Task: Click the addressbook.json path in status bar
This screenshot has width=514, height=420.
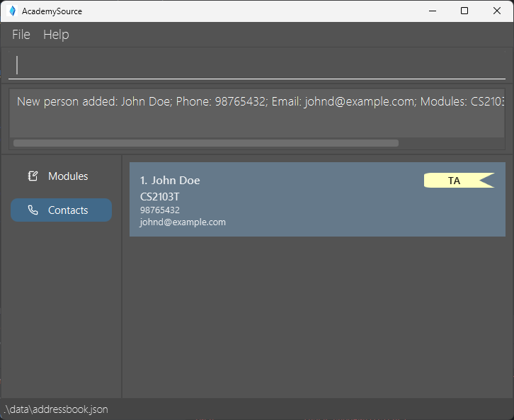Action: pos(57,409)
